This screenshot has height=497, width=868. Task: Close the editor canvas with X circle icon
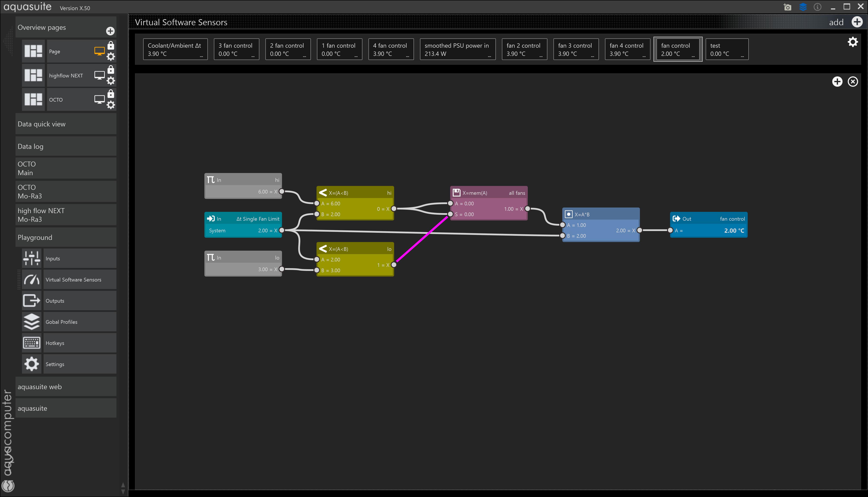pyautogui.click(x=853, y=82)
